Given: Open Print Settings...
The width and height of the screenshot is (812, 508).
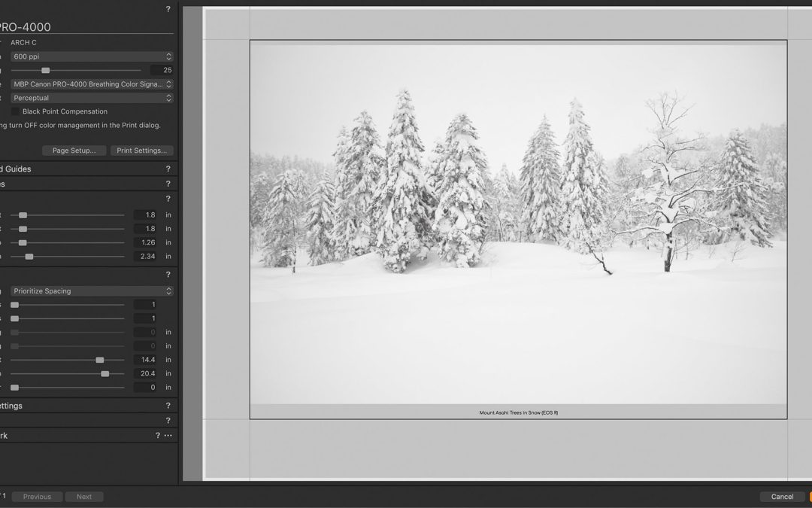Looking at the screenshot, I should pos(141,151).
